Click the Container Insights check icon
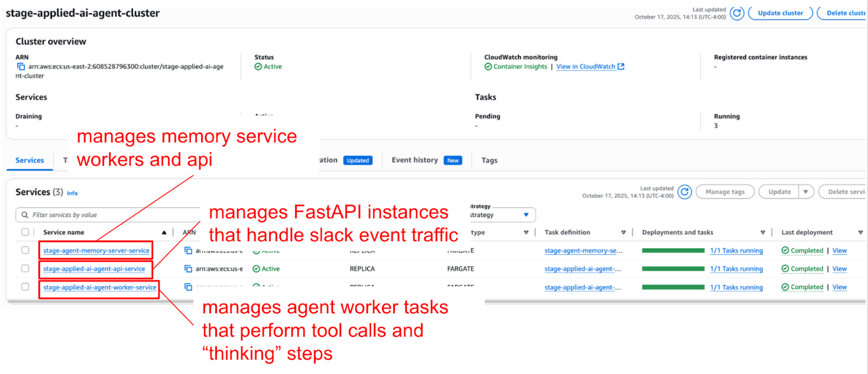Viewport: 868px width, 374px height. (488, 66)
